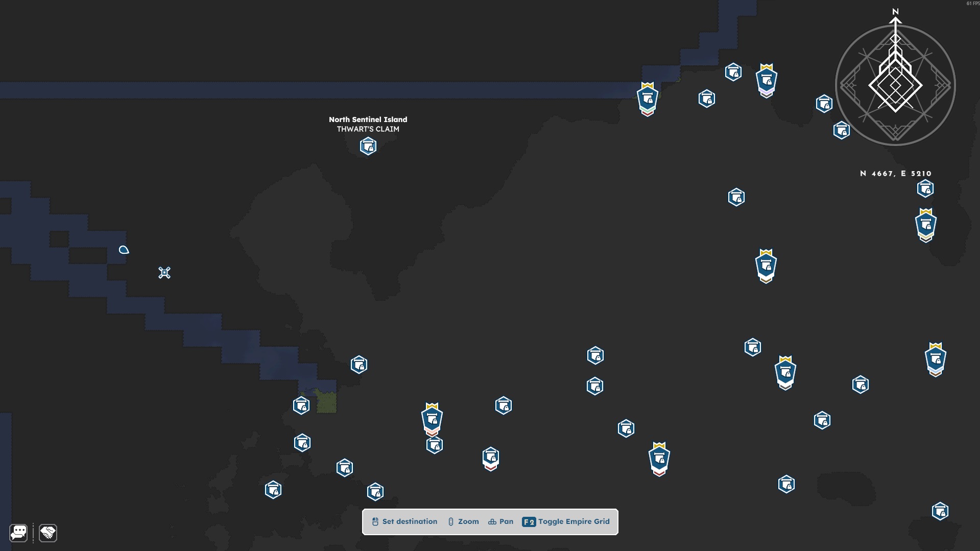
Task: Click the North Sentinel Island claim marker
Action: click(368, 147)
